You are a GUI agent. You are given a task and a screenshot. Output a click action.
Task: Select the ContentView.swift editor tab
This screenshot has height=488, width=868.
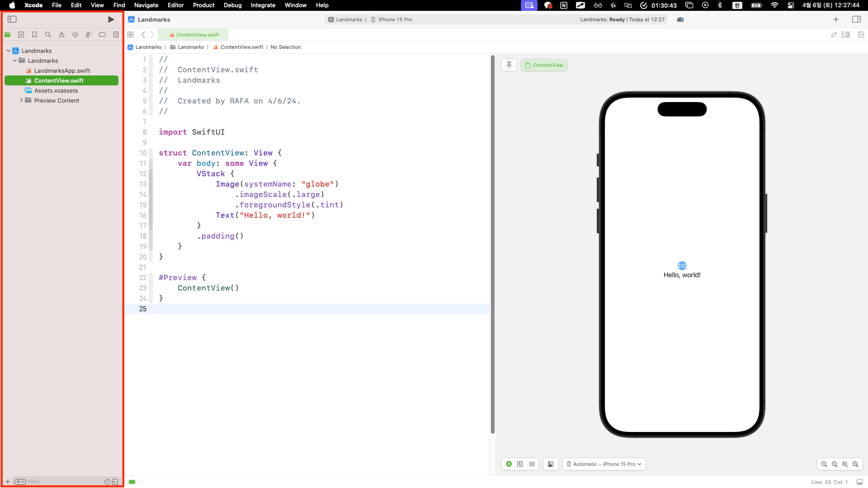tap(193, 35)
